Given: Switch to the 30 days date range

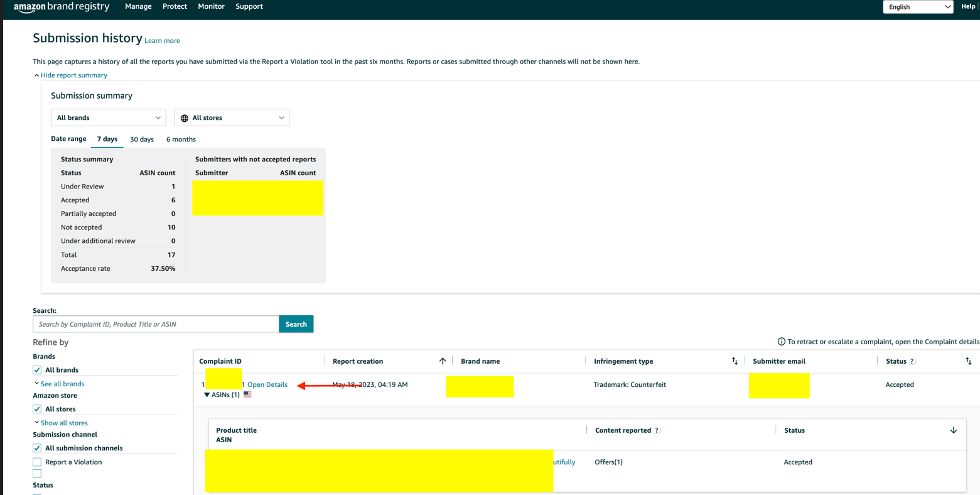Looking at the screenshot, I should pyautogui.click(x=142, y=139).
